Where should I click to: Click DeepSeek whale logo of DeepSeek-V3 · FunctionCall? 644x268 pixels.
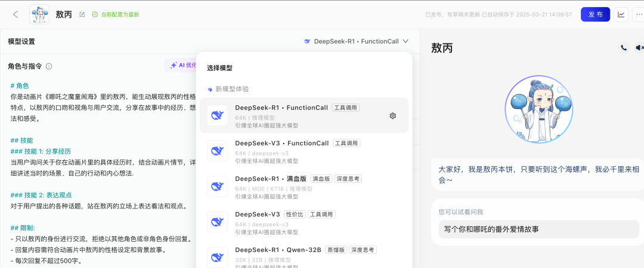tap(217, 151)
